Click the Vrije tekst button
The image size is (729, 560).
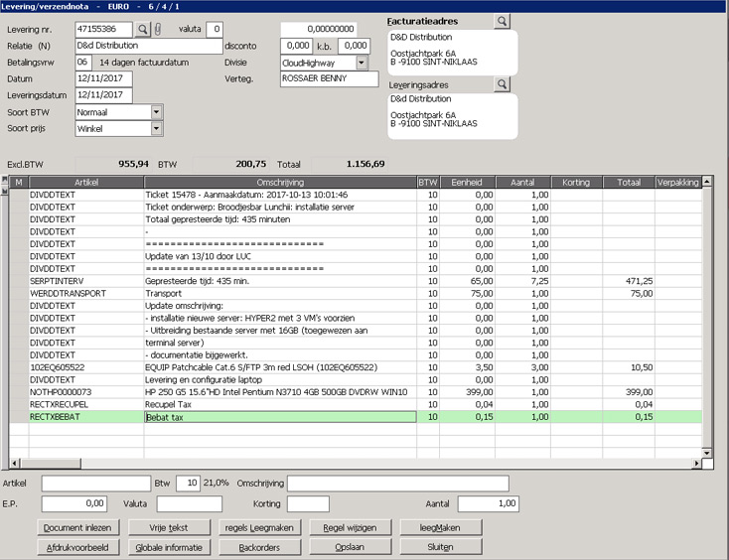(169, 527)
